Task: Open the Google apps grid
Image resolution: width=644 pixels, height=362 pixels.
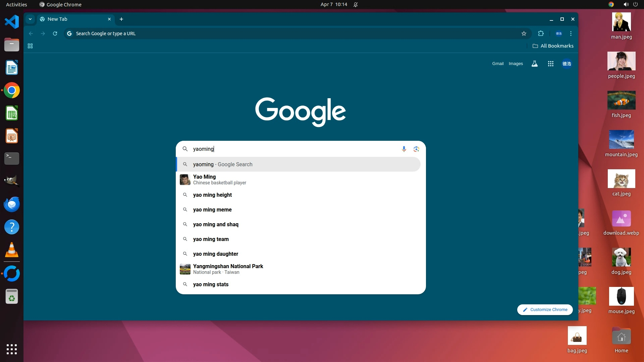Action: coord(551,64)
